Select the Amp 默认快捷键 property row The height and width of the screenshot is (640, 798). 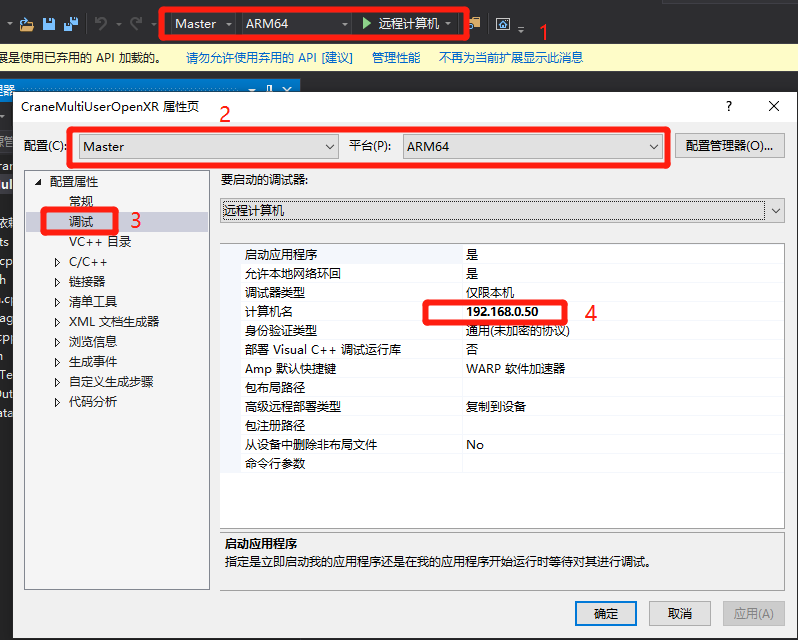(x=512, y=368)
